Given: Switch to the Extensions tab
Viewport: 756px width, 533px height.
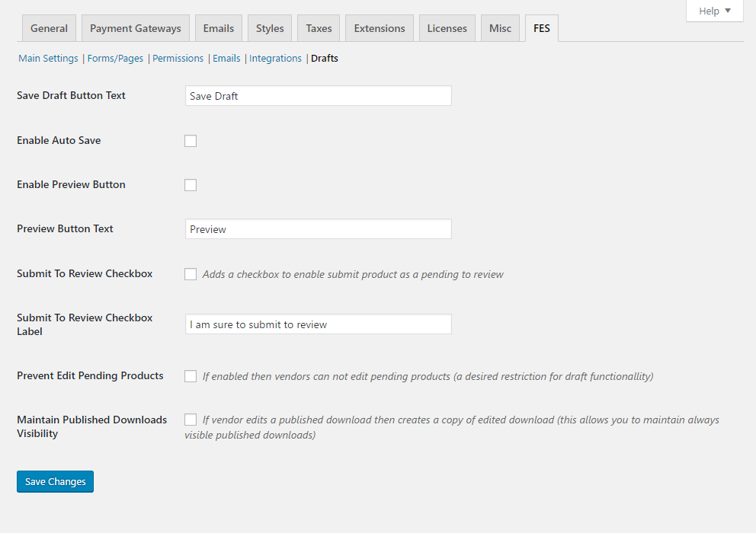Looking at the screenshot, I should pos(380,28).
